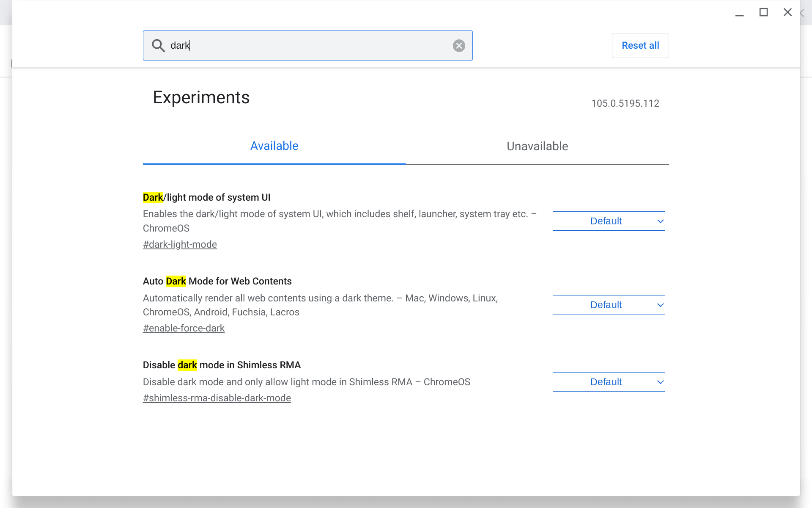Click the Disable dark mode in Shimless RMA title
The image size is (812, 508).
[x=222, y=365]
